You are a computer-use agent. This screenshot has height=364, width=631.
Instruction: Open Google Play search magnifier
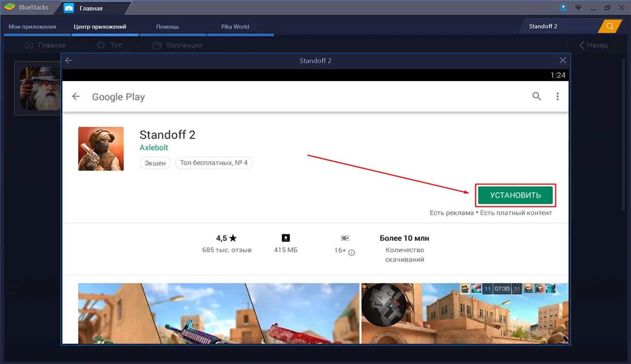[x=536, y=96]
